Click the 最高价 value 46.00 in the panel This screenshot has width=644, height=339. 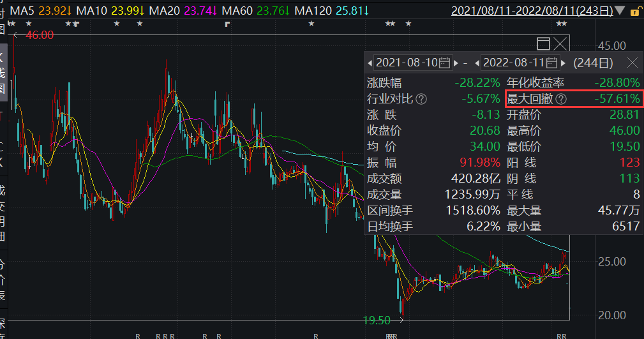625,131
